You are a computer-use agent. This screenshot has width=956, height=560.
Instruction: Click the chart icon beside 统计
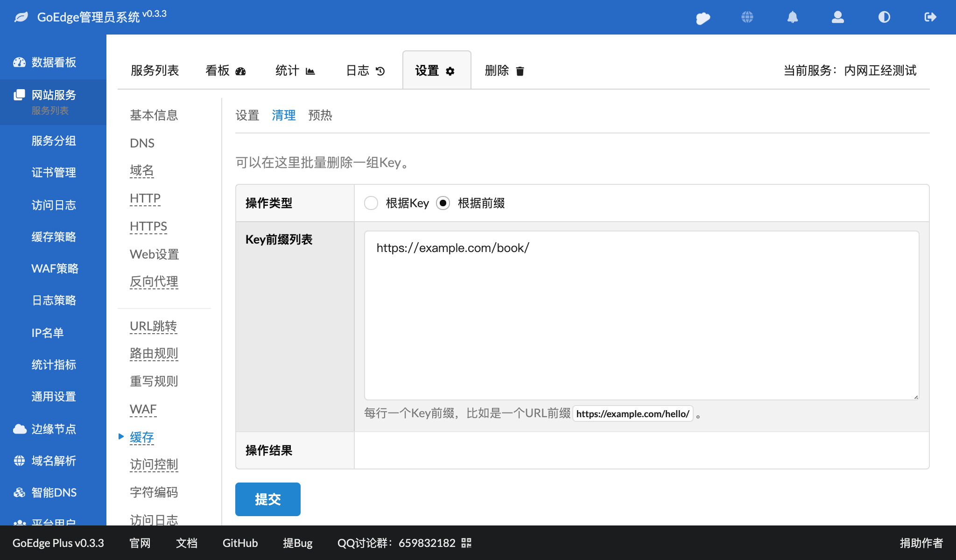tap(310, 71)
